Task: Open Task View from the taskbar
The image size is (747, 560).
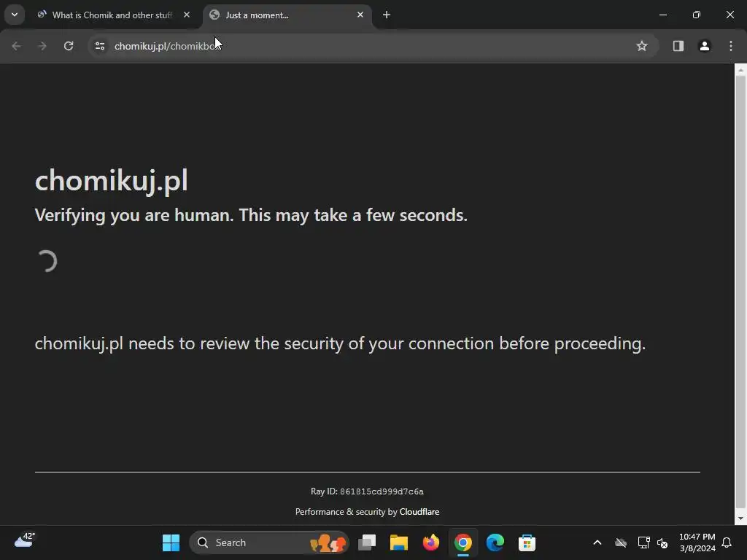Action: pos(367,542)
